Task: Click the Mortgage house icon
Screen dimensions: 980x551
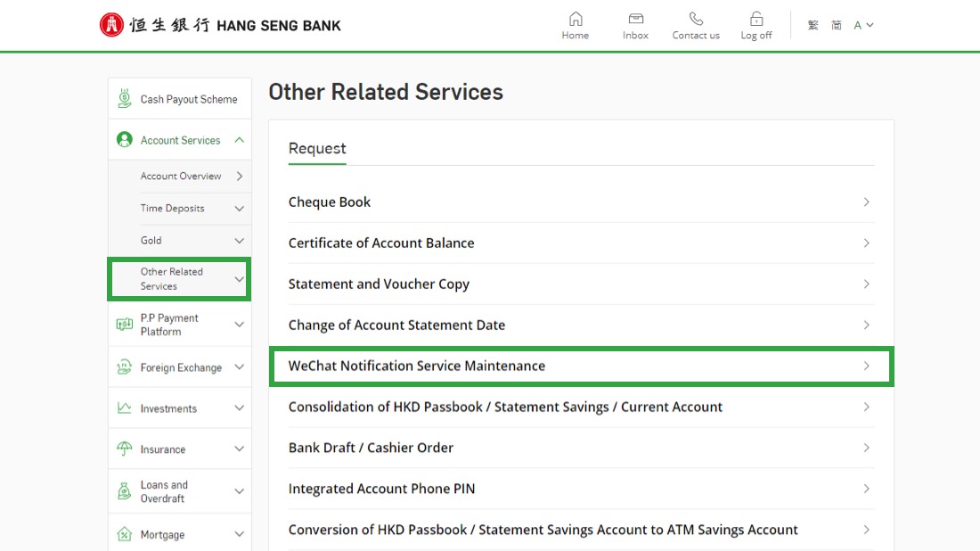Action: point(125,534)
